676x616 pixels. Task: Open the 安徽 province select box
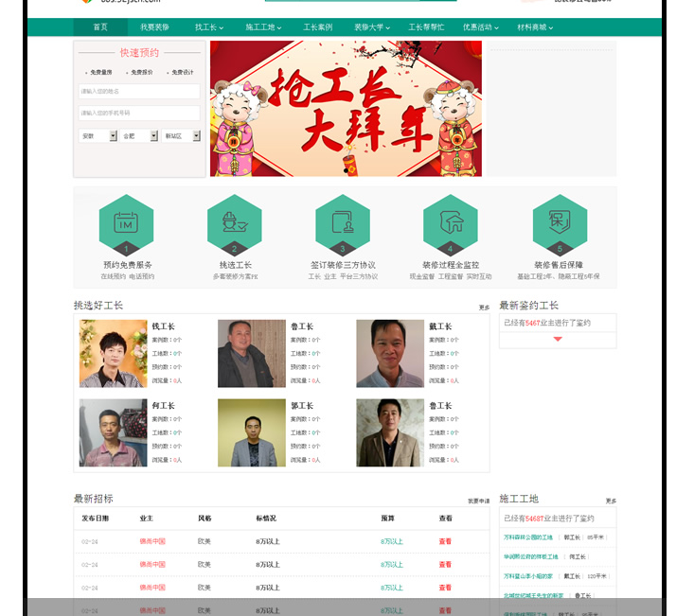click(98, 135)
